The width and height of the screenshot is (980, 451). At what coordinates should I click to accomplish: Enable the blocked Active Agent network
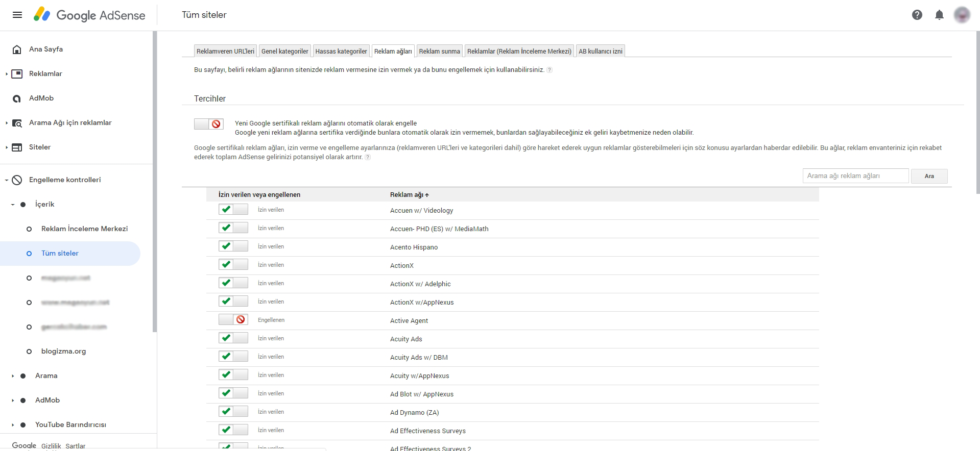(x=233, y=320)
